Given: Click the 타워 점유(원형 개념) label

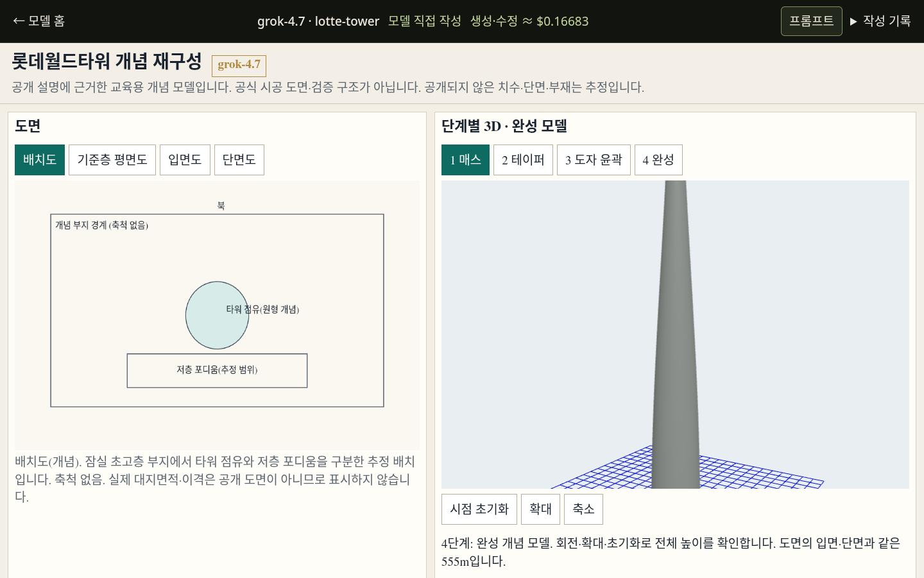Looking at the screenshot, I should pos(262,310).
